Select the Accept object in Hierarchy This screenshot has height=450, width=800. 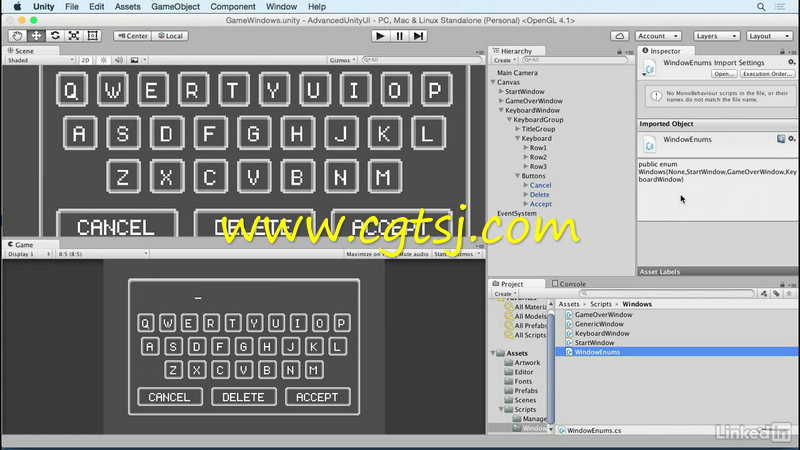tap(541, 204)
